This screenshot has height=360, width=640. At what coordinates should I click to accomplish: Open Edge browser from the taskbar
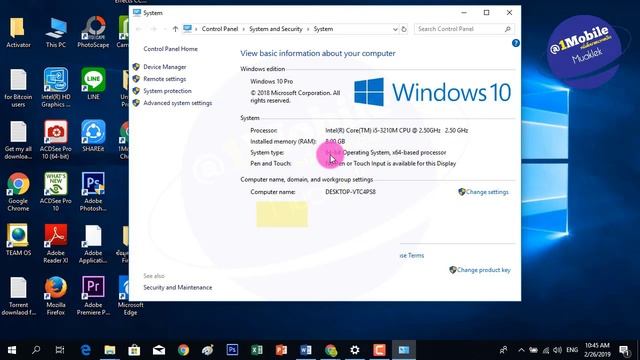click(85, 350)
